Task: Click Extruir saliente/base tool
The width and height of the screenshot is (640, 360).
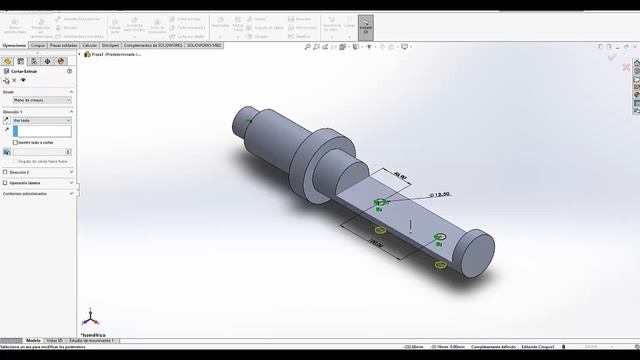Action: click(x=15, y=27)
